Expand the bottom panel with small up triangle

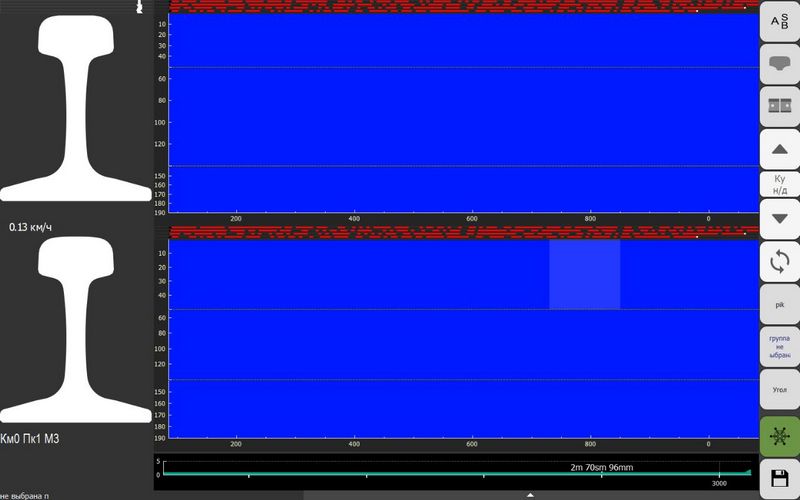click(530, 495)
